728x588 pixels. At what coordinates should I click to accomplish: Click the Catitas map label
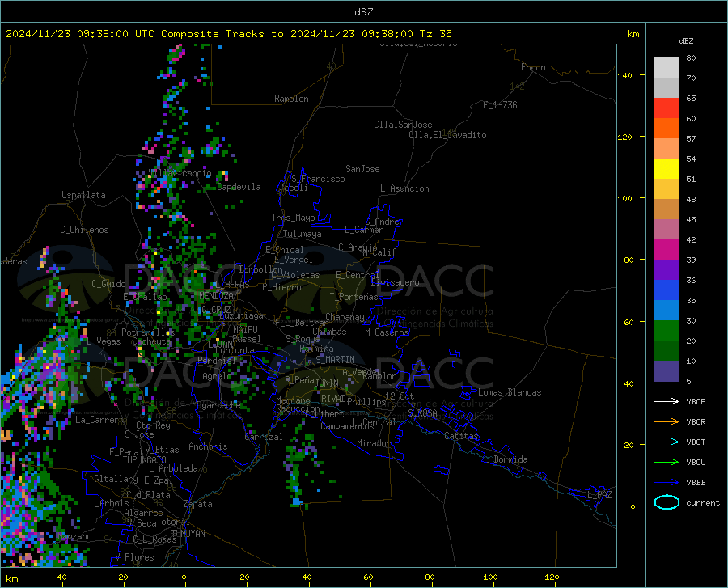(x=462, y=436)
